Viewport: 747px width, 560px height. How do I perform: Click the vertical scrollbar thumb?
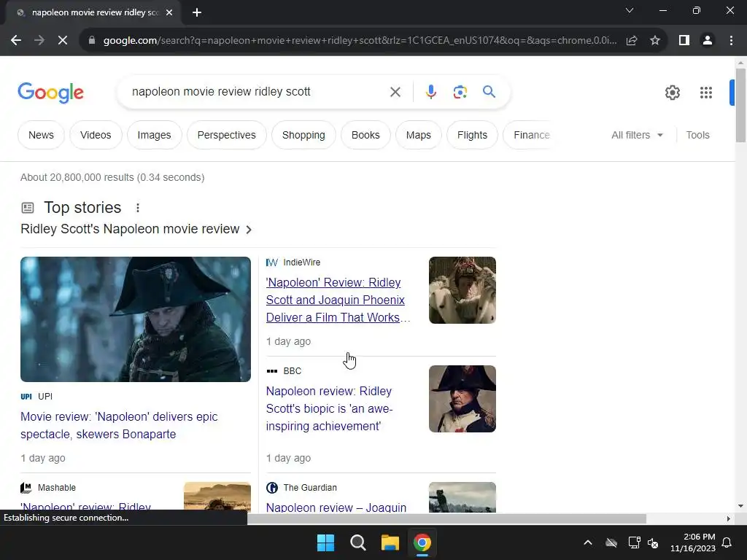coord(740,105)
